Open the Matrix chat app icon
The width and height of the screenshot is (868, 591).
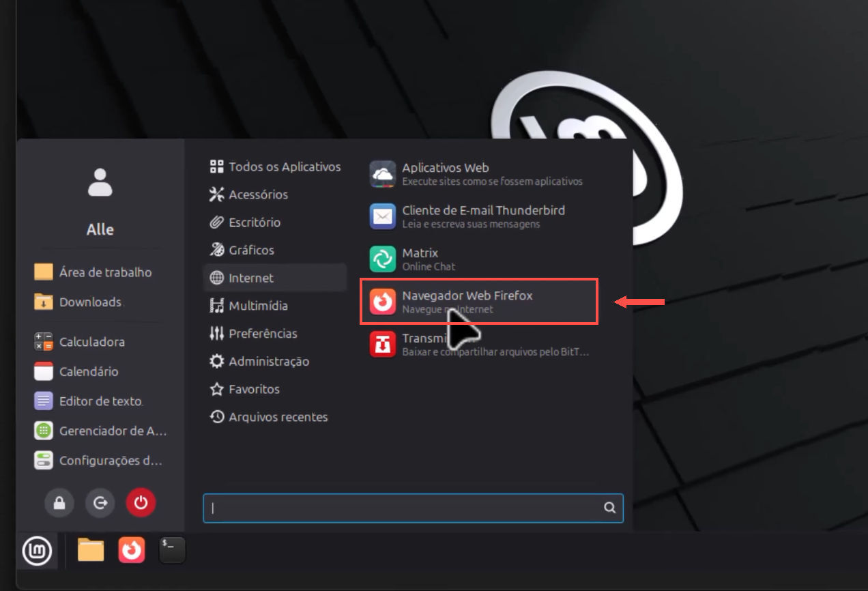click(383, 259)
